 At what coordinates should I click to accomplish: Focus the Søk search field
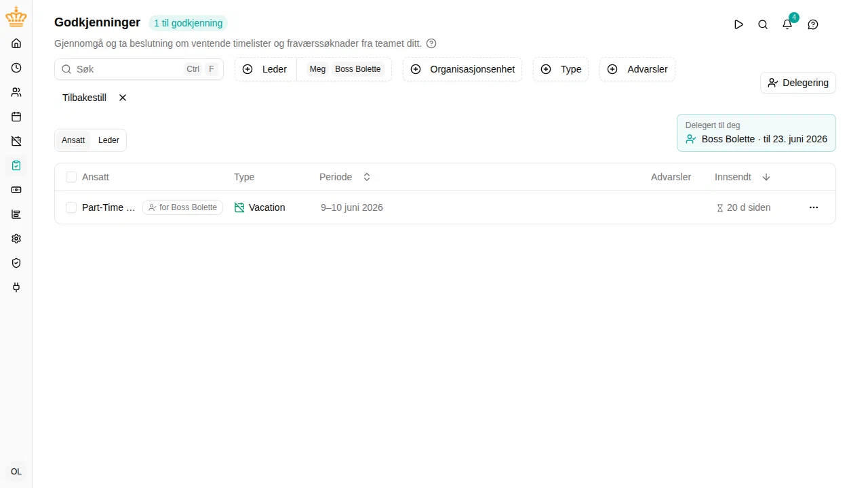(x=139, y=69)
